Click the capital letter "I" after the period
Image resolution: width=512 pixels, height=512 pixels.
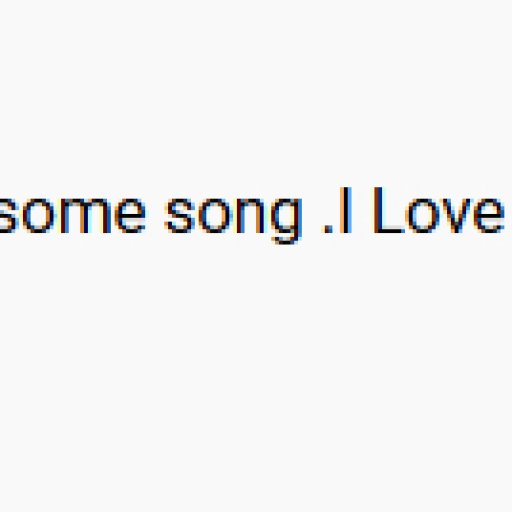point(346,210)
